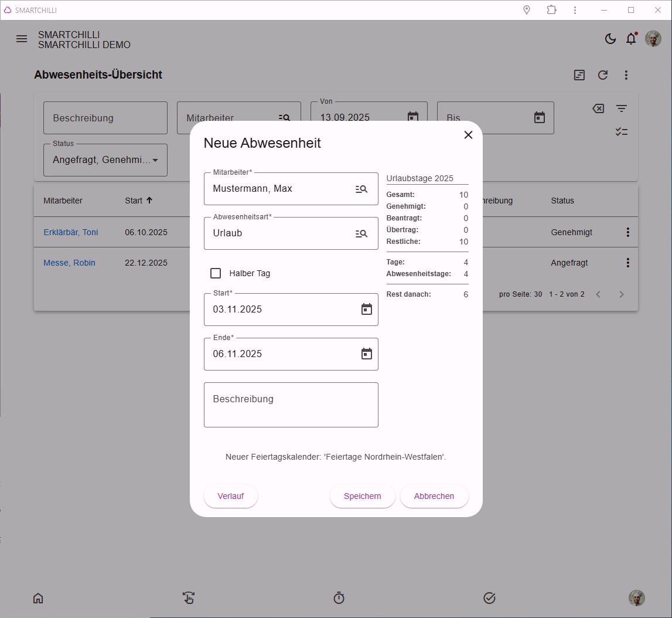Open notifications bell
Screen dimensions: 672x618
(x=631, y=39)
